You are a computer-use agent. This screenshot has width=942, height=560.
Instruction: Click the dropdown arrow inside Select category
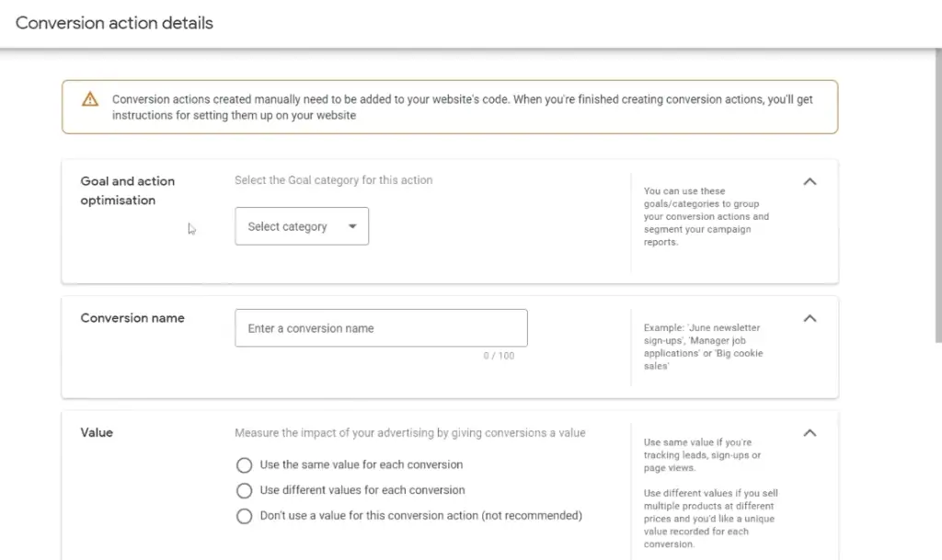coord(351,226)
